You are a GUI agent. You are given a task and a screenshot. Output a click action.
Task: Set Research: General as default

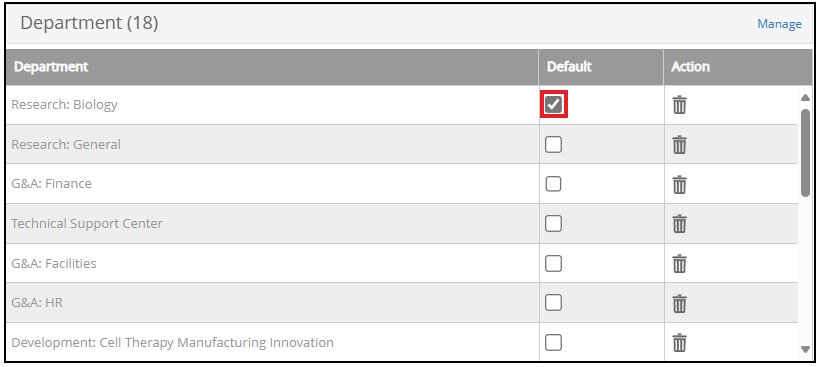pos(554,144)
